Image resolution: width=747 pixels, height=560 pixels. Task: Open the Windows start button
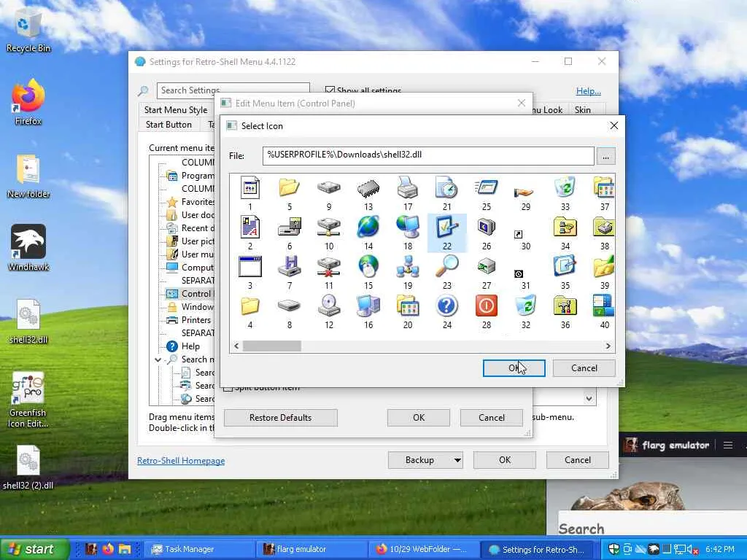[x=34, y=549]
